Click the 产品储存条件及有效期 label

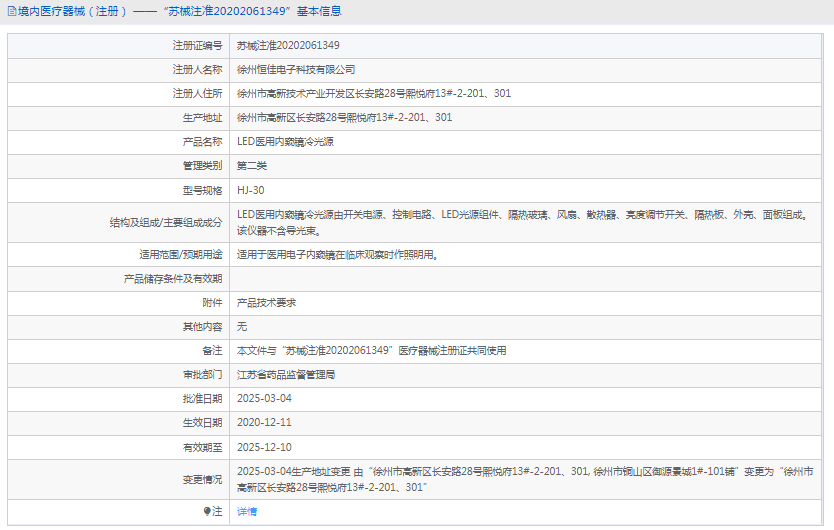pos(173,279)
